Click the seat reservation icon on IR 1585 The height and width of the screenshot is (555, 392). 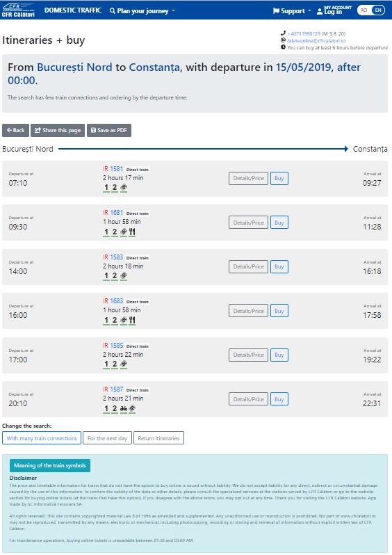(124, 364)
